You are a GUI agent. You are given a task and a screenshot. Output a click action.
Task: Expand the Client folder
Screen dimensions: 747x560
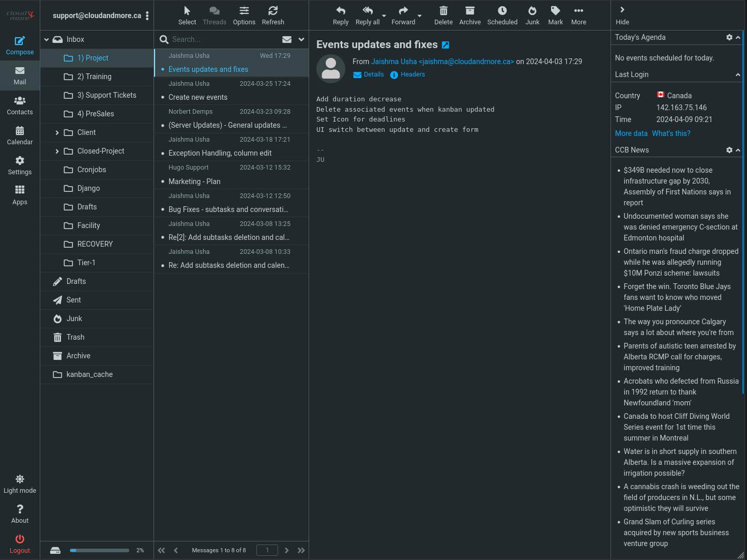(x=57, y=133)
